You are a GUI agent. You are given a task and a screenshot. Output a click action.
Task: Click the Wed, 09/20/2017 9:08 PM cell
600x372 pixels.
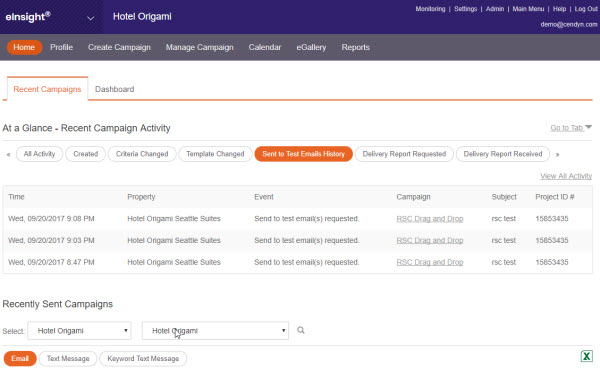pos(51,219)
